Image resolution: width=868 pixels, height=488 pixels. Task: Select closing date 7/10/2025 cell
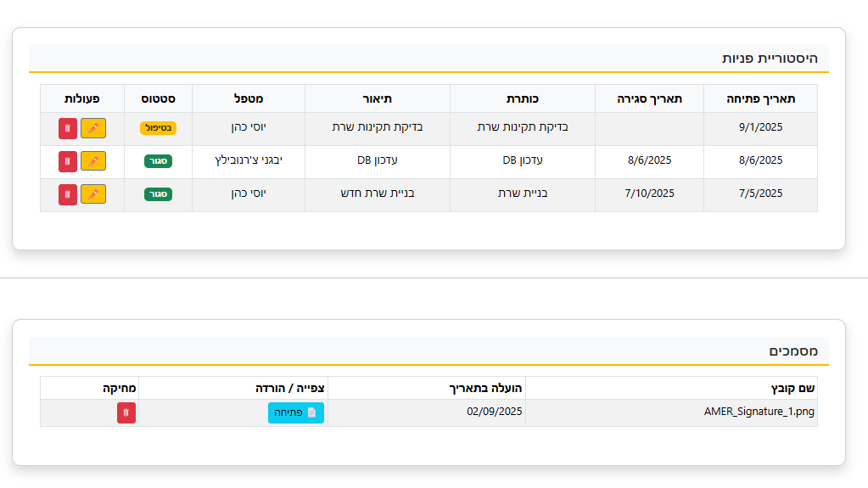[x=649, y=194]
